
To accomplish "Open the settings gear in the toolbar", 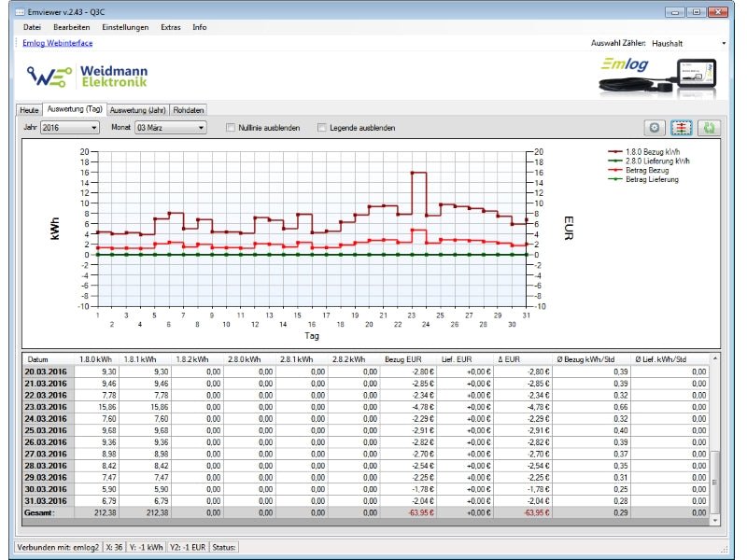I will [655, 127].
